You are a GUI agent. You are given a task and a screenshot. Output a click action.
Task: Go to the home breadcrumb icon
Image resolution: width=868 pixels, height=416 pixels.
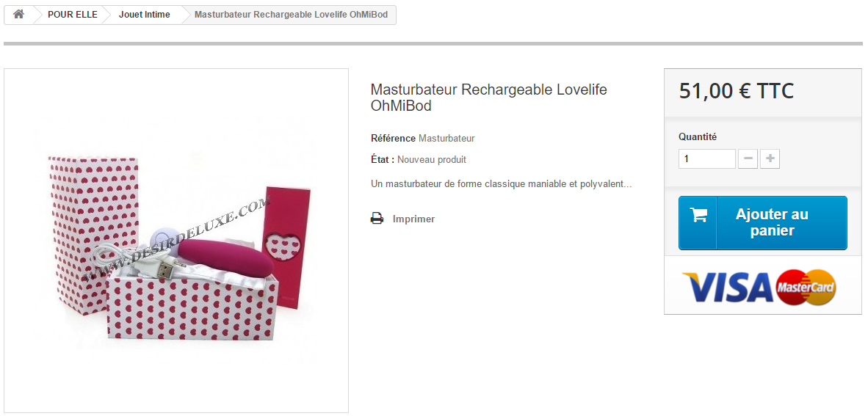19,15
